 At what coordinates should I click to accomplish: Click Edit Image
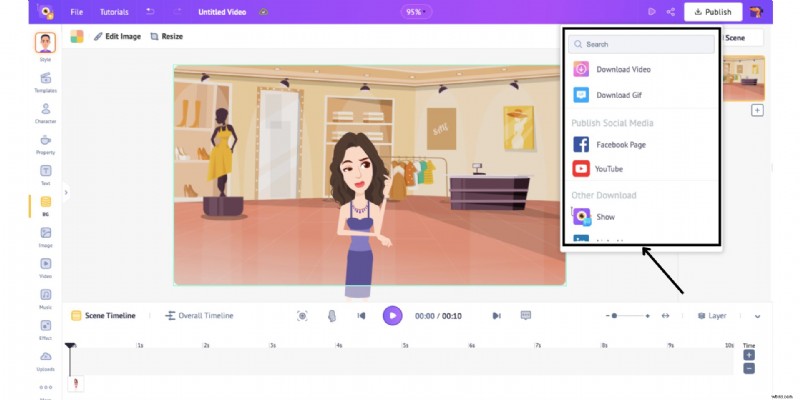coord(117,36)
